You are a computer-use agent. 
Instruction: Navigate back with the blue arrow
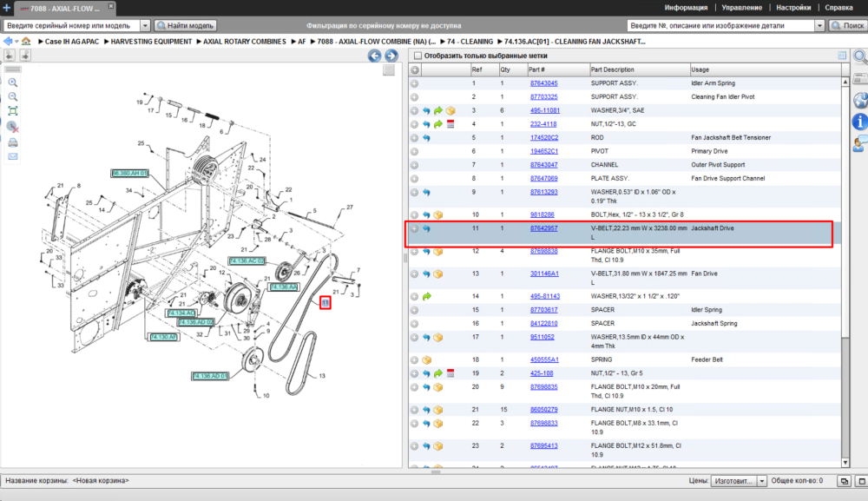[x=8, y=42]
